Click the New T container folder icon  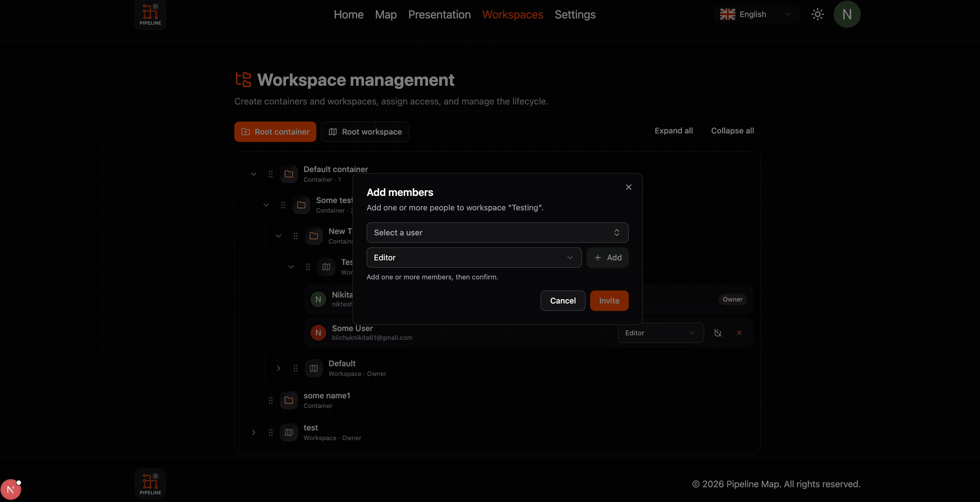(x=314, y=236)
